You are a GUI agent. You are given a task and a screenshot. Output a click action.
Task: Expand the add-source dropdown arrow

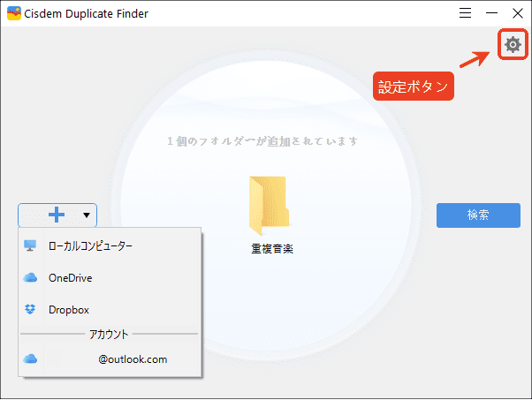click(87, 215)
